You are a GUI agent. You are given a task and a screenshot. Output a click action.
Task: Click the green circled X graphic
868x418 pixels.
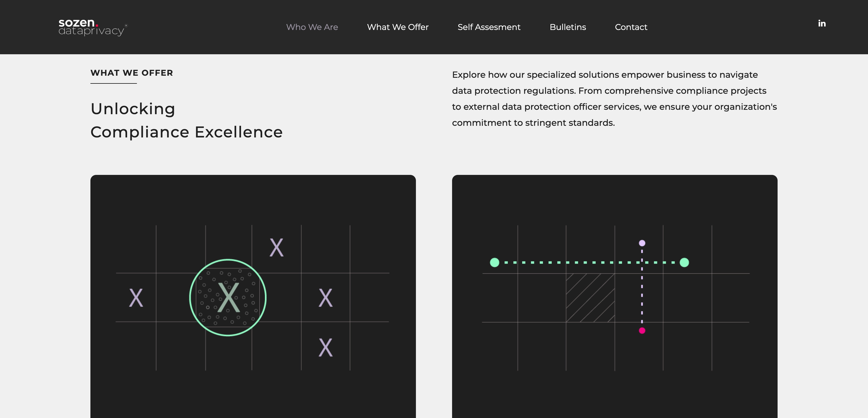[x=228, y=297]
